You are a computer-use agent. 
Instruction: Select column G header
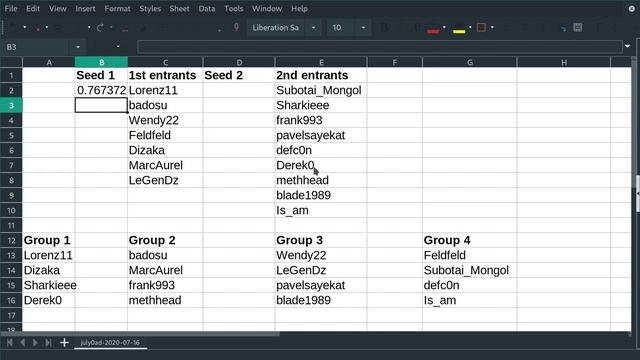pyautogui.click(x=470, y=62)
